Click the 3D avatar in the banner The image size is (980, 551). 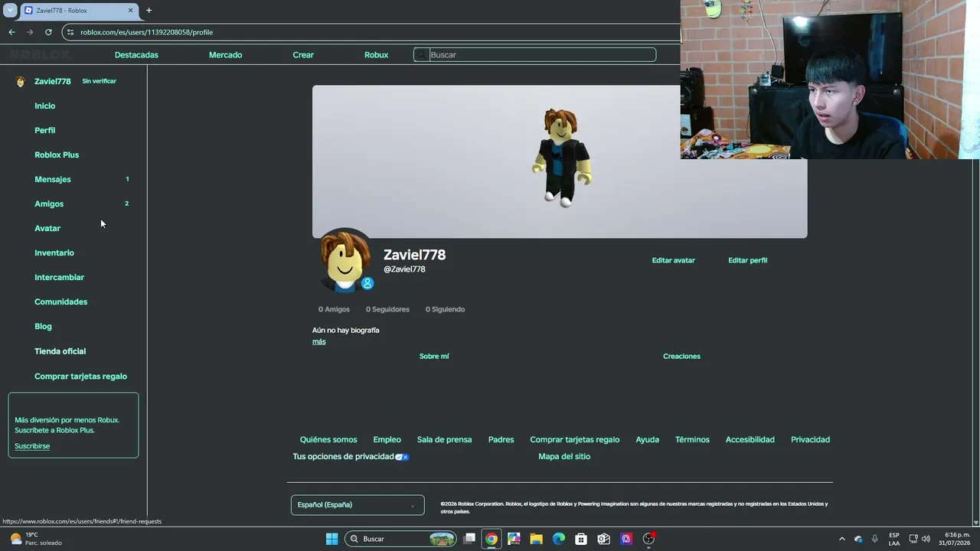(x=561, y=158)
